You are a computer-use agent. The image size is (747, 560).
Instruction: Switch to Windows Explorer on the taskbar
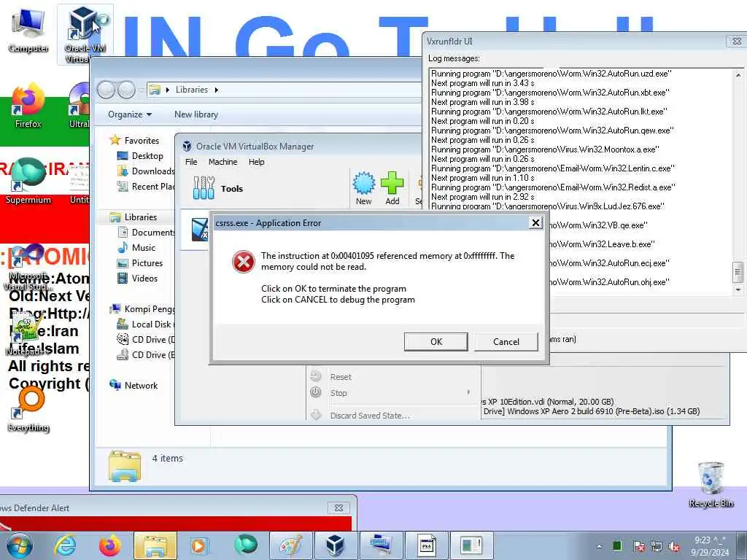pos(155,545)
